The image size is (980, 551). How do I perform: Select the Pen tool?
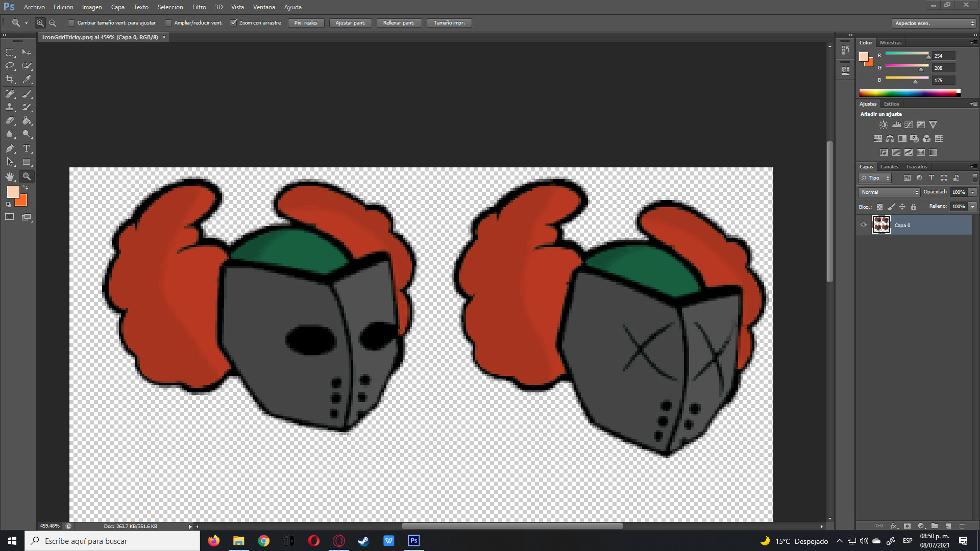[10, 148]
